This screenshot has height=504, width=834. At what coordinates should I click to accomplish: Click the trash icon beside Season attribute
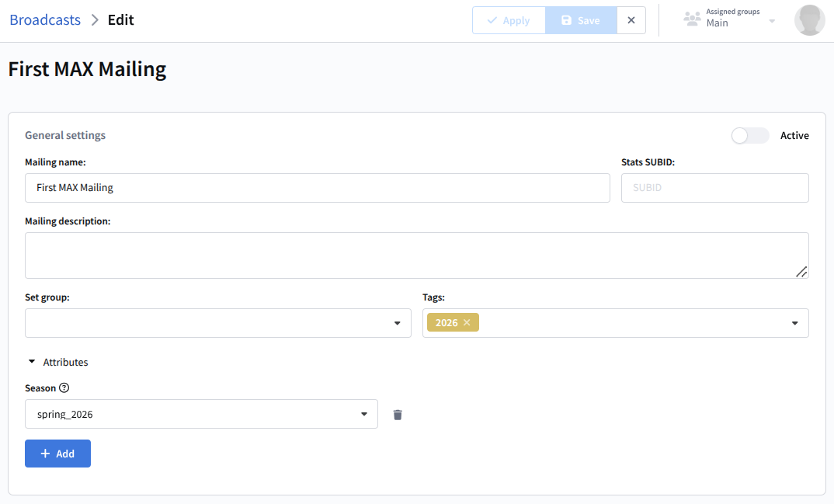point(398,415)
